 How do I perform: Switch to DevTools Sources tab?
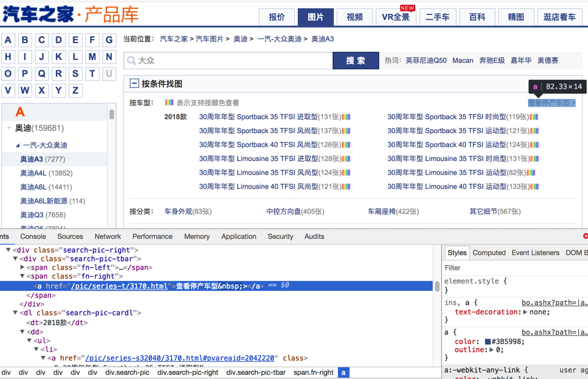tap(70, 237)
